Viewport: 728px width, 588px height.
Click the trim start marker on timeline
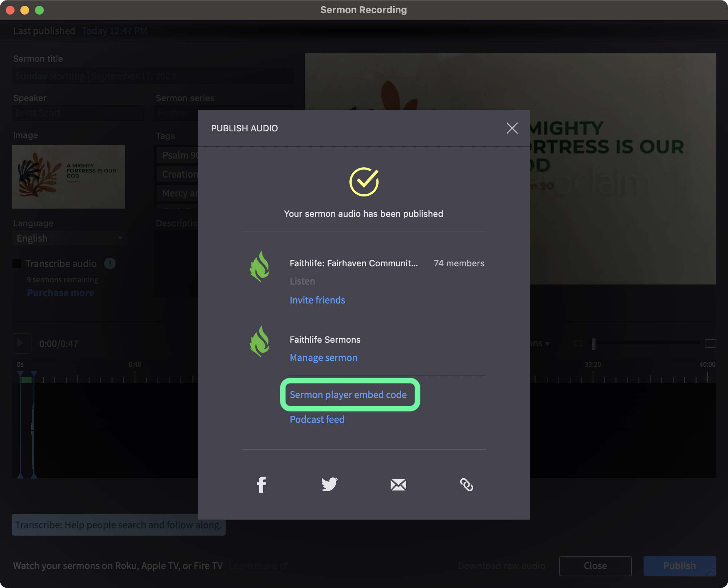coord(20,373)
